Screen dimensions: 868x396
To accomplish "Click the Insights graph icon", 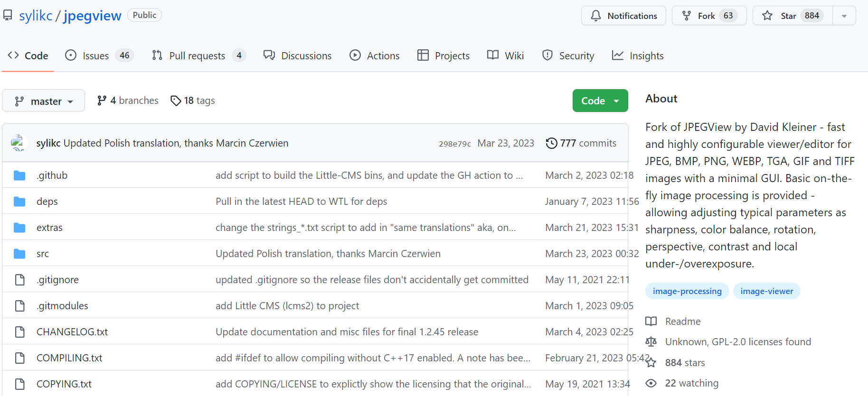I will 618,55.
